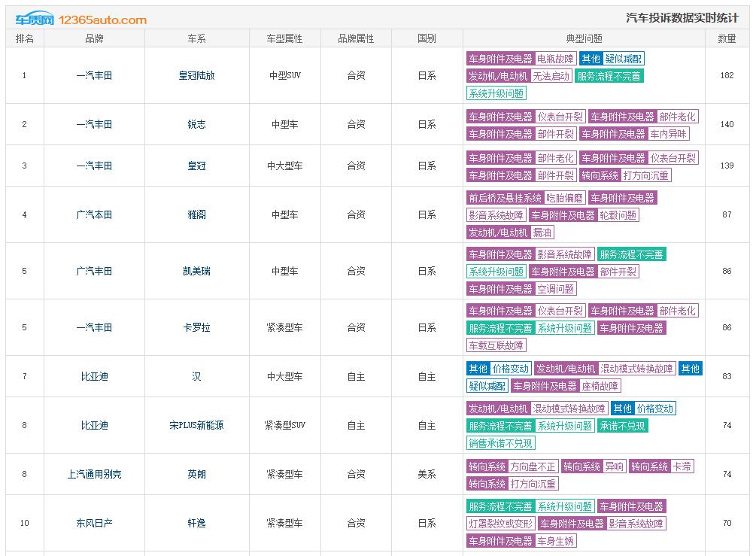Select 系统升级问题 tag in 皇冠陆放 row
Viewport: 756px width, 556px height.
tap(496, 93)
